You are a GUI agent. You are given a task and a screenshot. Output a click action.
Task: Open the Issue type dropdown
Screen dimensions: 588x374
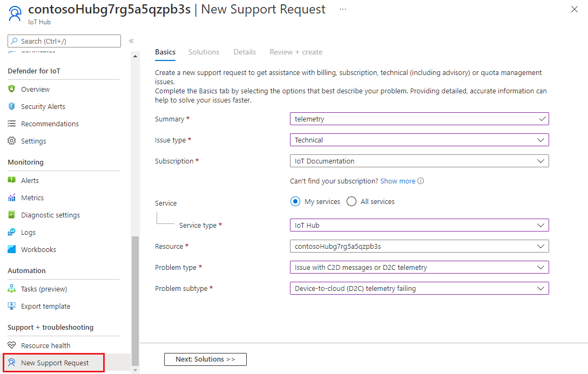[419, 140]
